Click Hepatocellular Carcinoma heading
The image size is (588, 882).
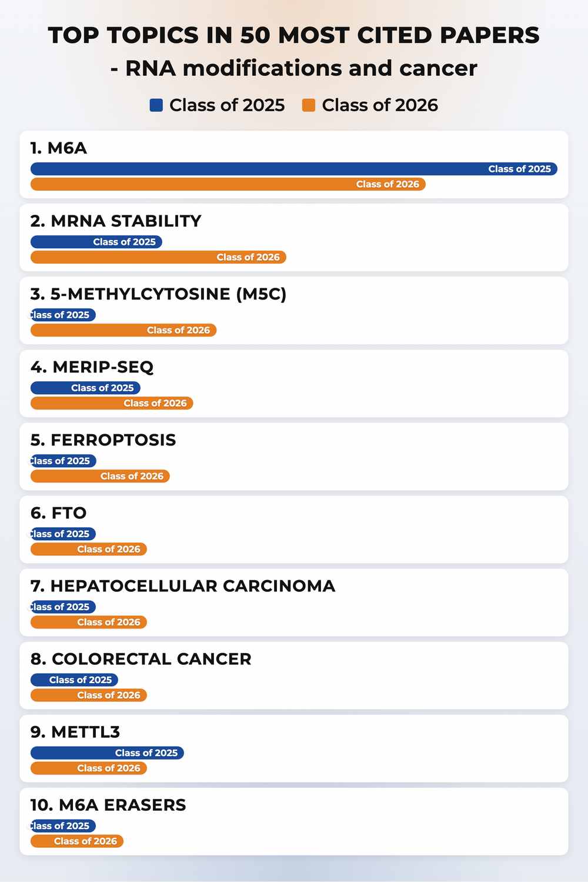click(183, 586)
